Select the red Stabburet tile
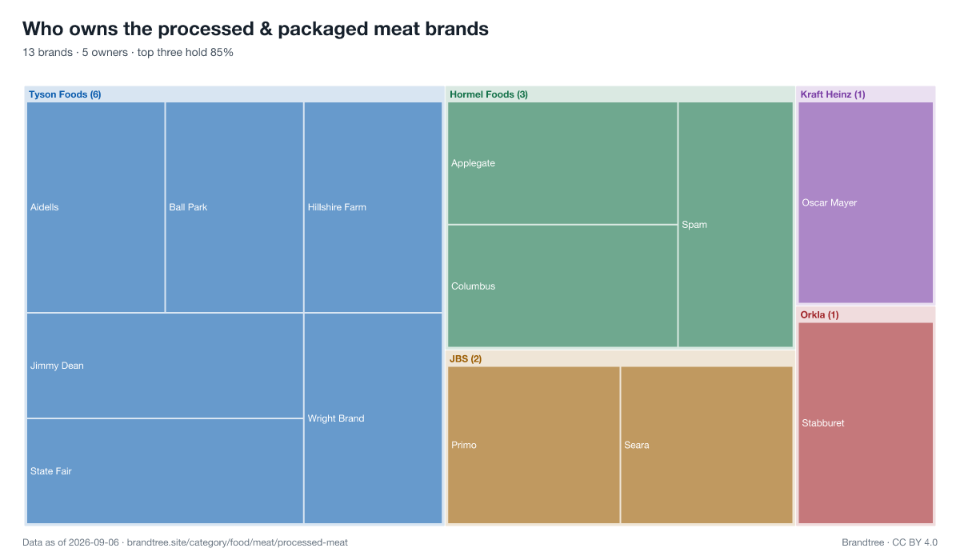960x560 pixels. (x=866, y=423)
